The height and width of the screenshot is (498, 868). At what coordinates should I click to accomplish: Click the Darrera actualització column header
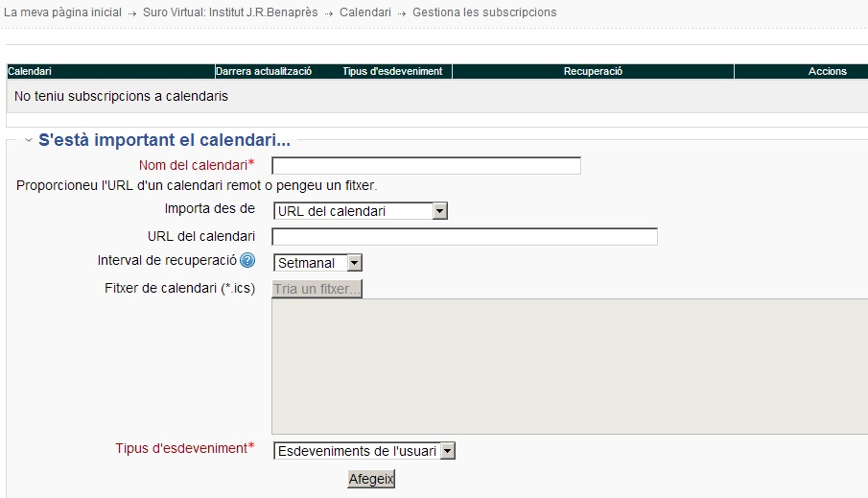coord(264,71)
